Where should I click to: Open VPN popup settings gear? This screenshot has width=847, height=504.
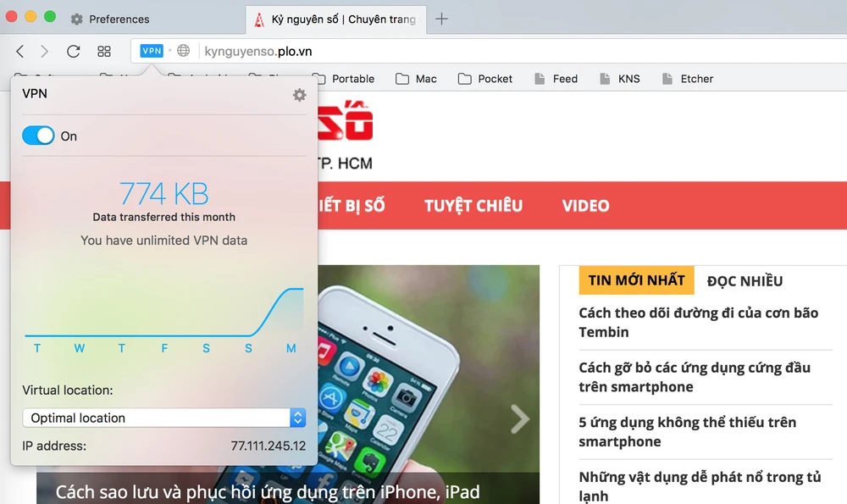tap(299, 95)
